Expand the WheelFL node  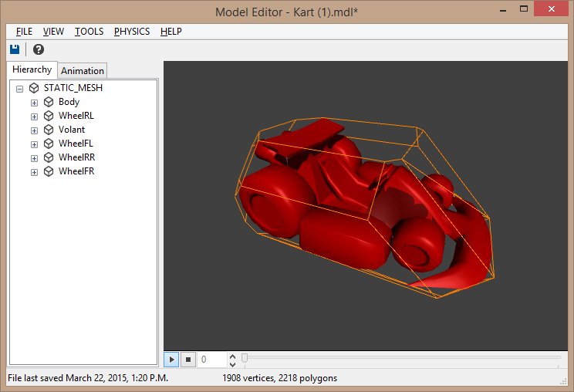(34, 144)
